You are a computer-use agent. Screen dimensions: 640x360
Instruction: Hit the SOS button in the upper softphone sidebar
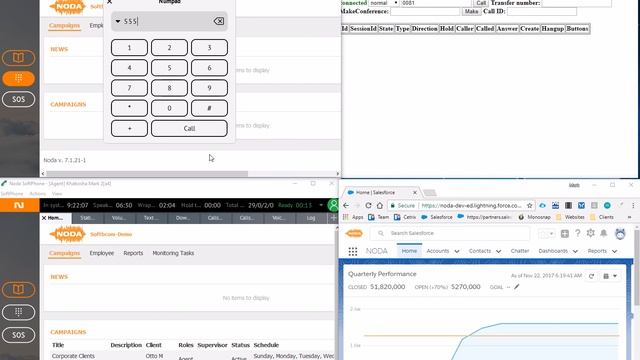click(18, 99)
